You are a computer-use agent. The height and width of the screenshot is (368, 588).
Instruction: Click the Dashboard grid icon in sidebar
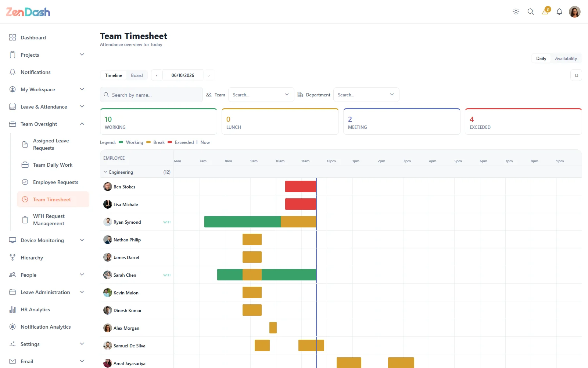(12, 38)
